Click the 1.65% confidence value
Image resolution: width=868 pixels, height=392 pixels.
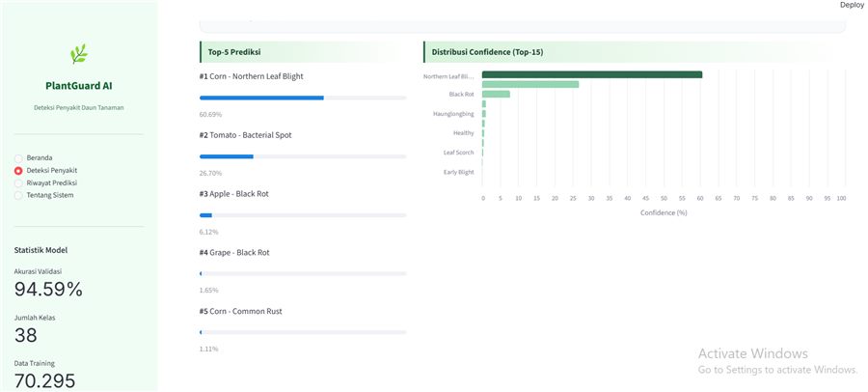click(x=208, y=290)
